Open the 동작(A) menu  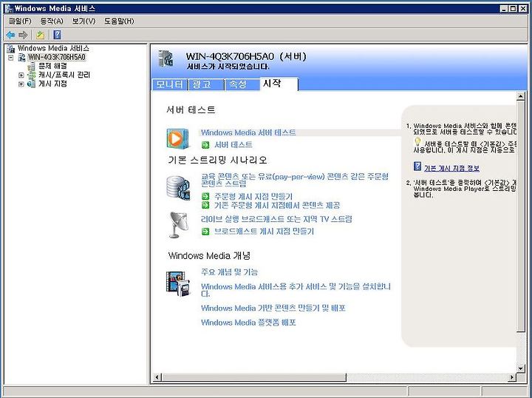coord(52,21)
